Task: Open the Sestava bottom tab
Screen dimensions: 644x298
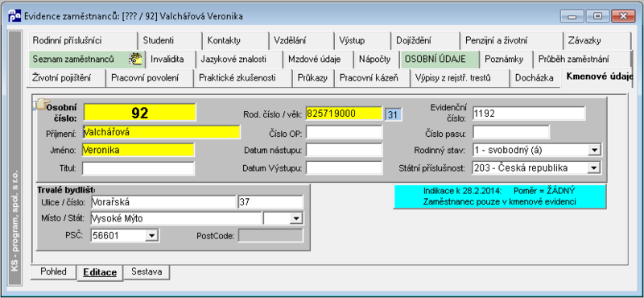Action: [x=147, y=271]
